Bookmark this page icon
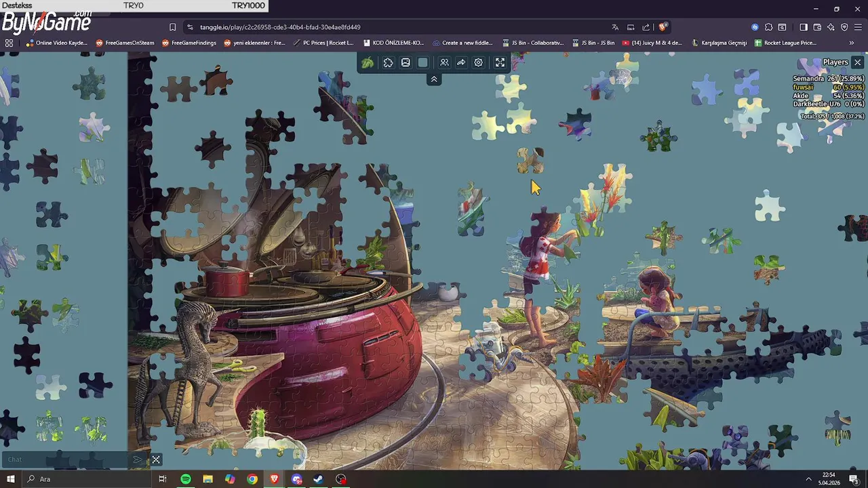Image resolution: width=868 pixels, height=488 pixels. coord(172,27)
